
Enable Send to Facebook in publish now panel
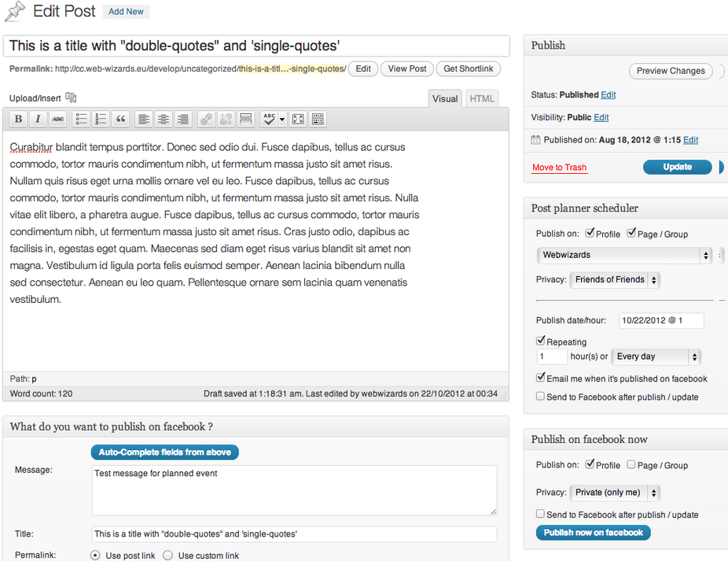540,514
